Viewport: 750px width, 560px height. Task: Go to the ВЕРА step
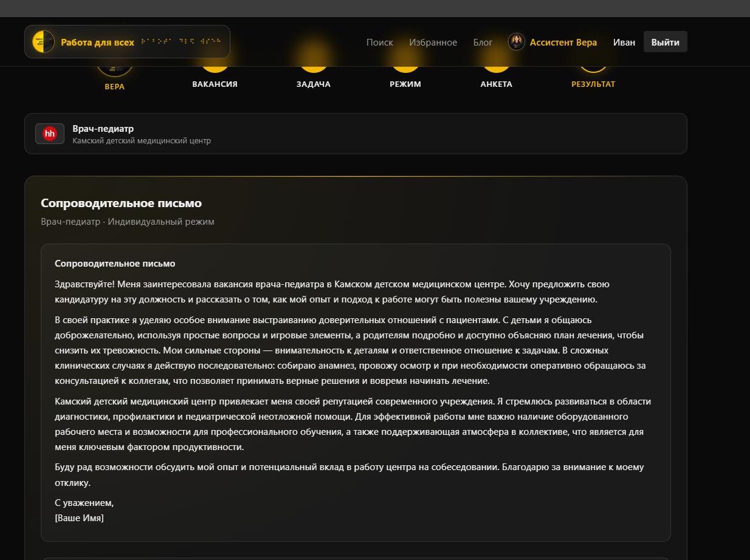coord(114,86)
